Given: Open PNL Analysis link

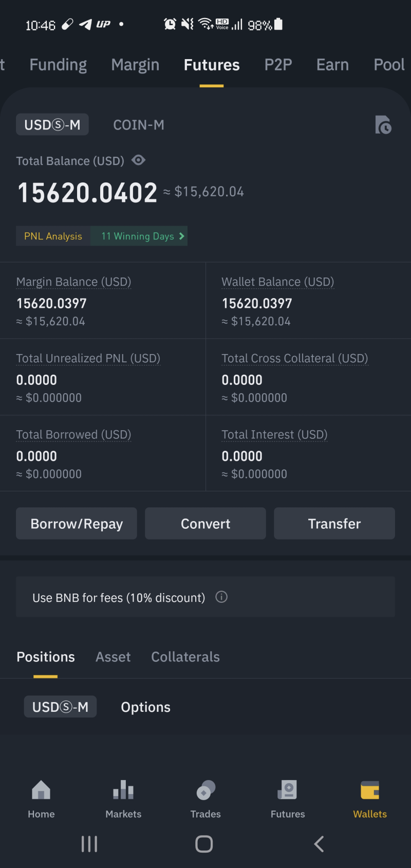Looking at the screenshot, I should click(x=53, y=236).
